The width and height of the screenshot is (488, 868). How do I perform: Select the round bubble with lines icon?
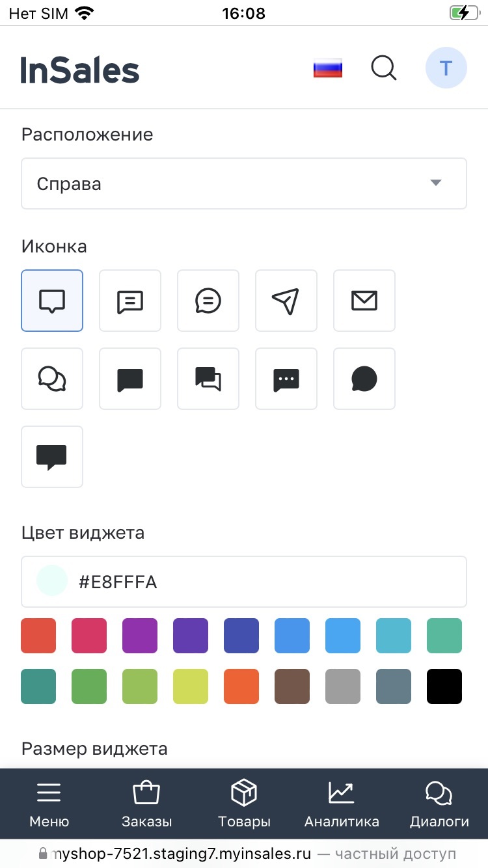coord(208,301)
